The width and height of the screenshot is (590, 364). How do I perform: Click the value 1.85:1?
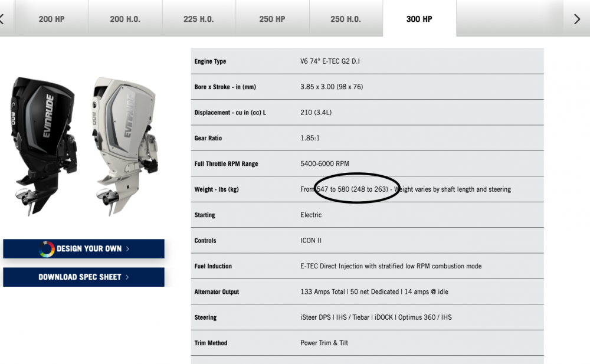tap(310, 138)
